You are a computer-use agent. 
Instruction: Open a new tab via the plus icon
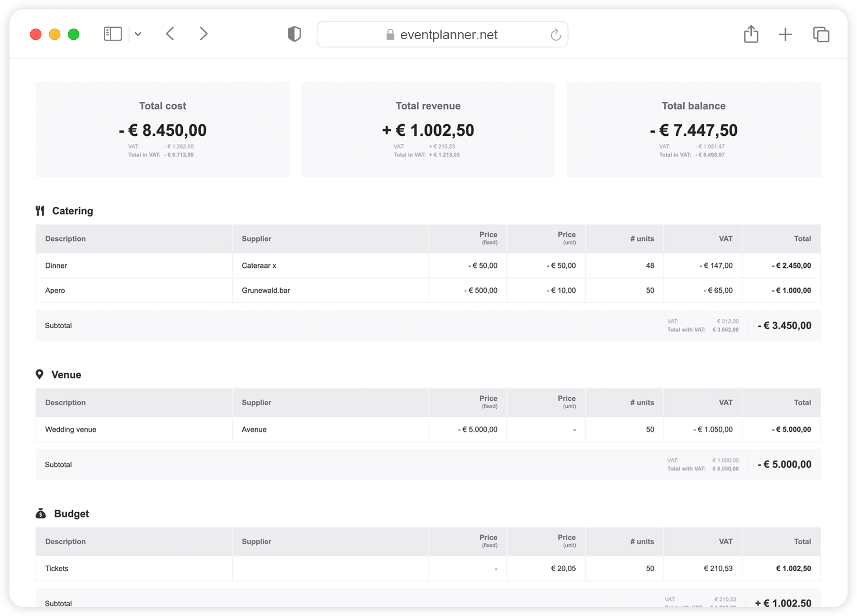tap(786, 34)
